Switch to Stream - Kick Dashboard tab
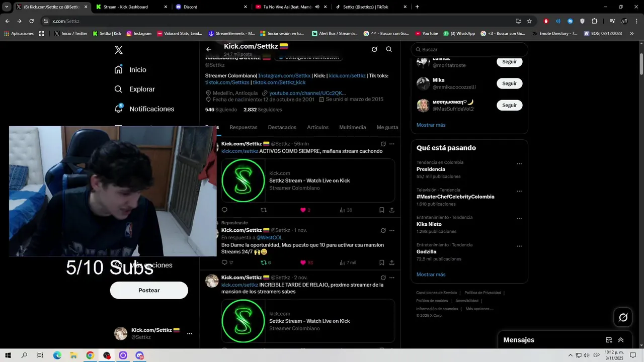Image resolution: width=644 pixels, height=362 pixels. 131,7
